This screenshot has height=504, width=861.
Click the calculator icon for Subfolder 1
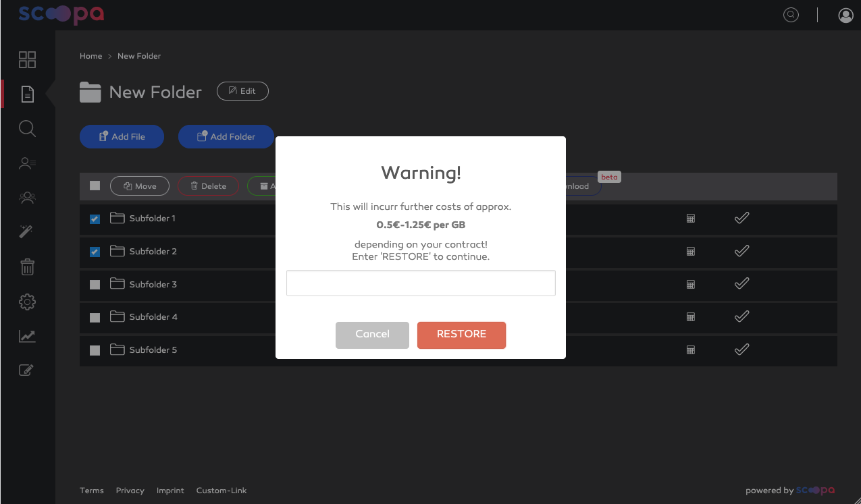[691, 219]
